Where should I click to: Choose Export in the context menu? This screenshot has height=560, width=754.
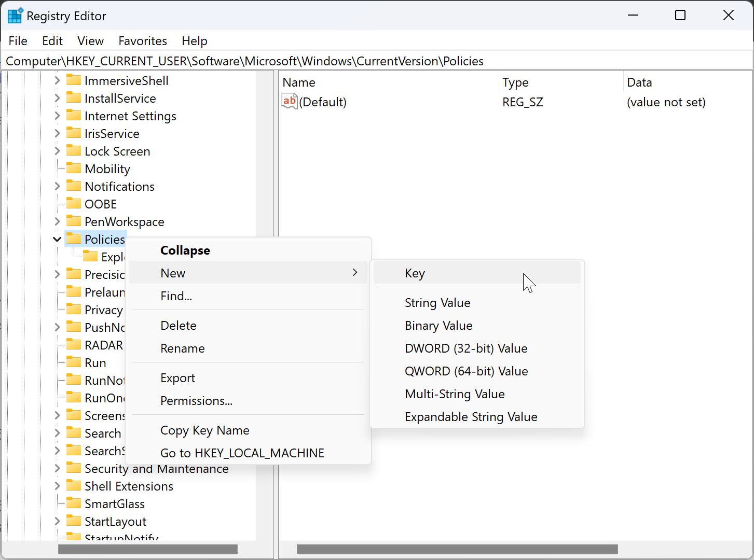pos(248,377)
